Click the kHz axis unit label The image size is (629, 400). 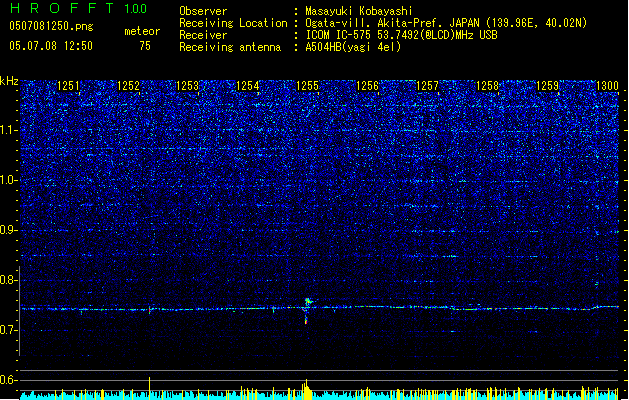coord(9,81)
